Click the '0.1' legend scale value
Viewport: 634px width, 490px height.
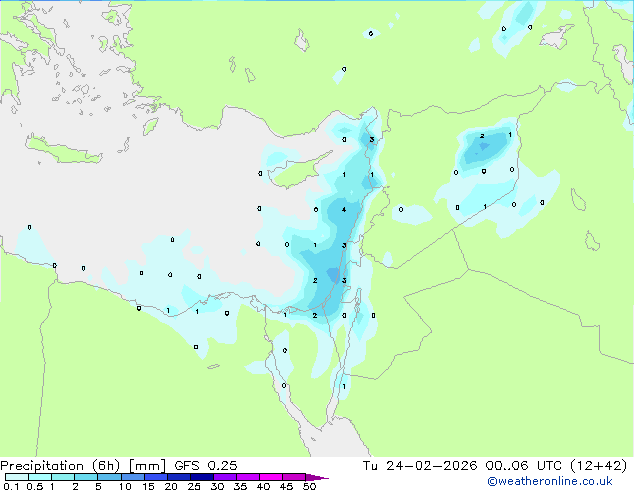(11, 486)
